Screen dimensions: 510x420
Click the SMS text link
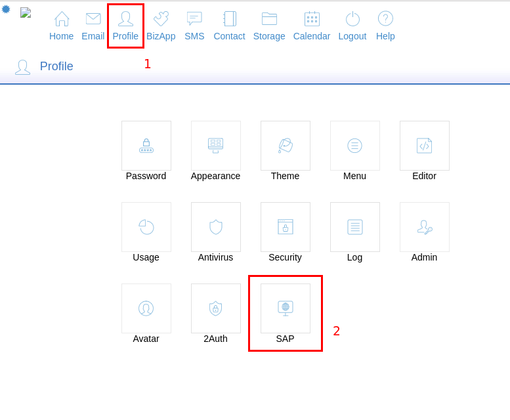tap(194, 36)
